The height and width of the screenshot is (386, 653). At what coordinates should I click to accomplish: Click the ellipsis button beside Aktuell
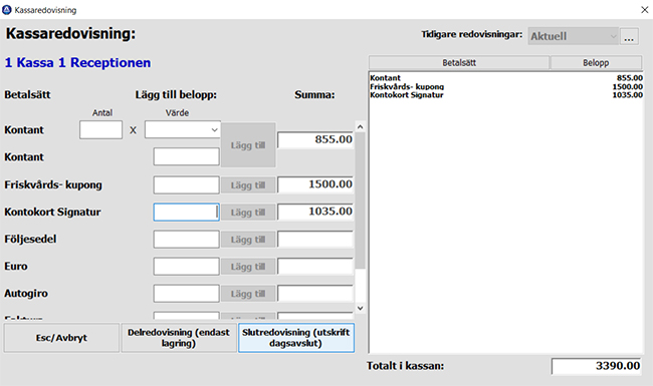(x=629, y=36)
